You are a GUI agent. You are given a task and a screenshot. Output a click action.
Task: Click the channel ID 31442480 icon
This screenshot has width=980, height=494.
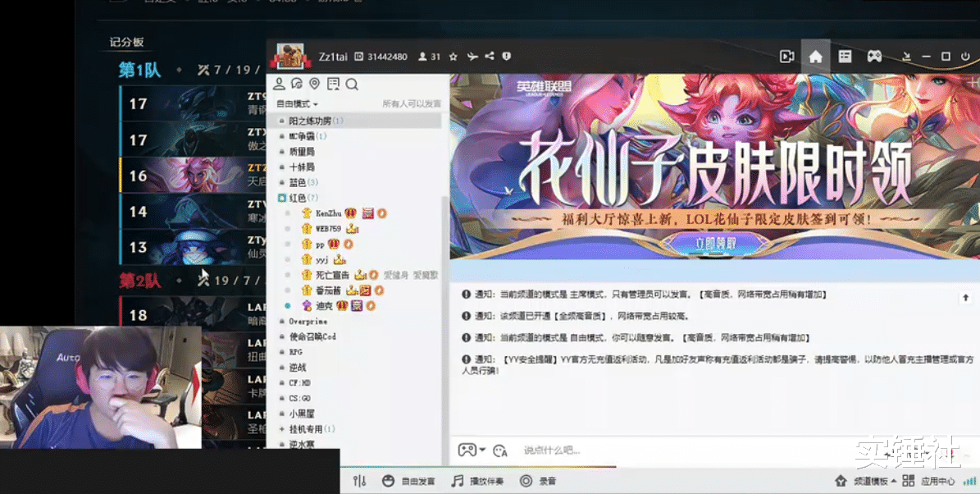tap(358, 57)
